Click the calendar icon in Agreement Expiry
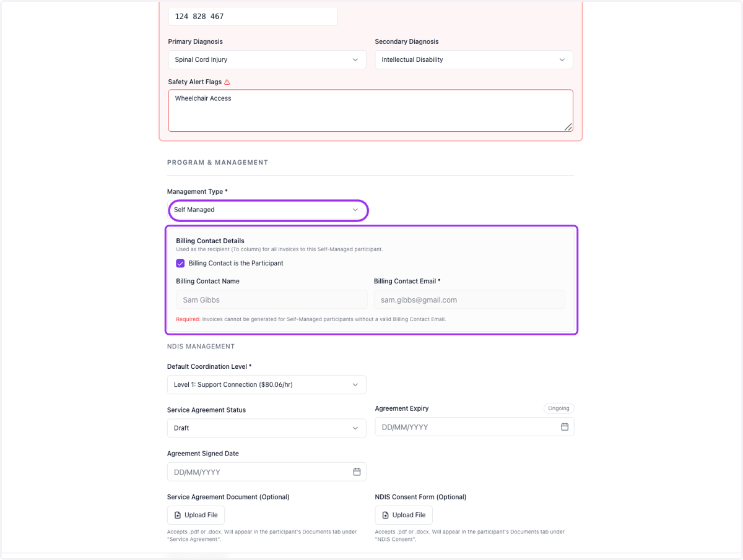743x560 pixels. [565, 427]
